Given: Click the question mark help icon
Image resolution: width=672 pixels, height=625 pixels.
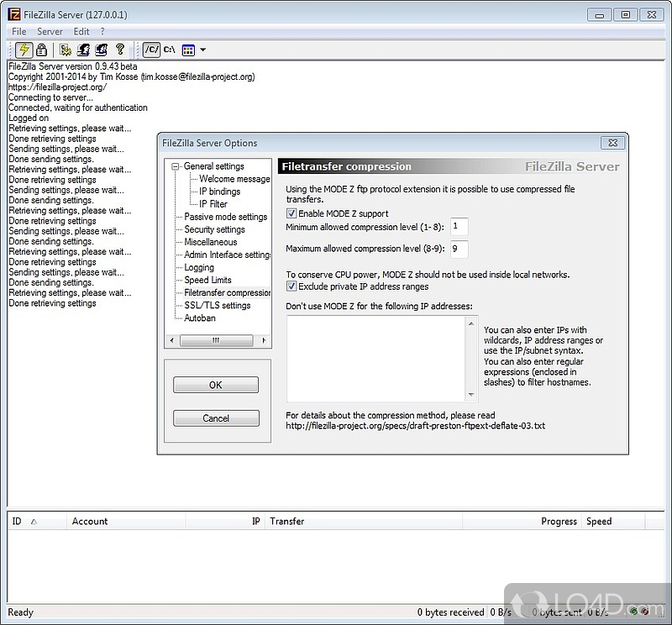Looking at the screenshot, I should click(x=120, y=50).
